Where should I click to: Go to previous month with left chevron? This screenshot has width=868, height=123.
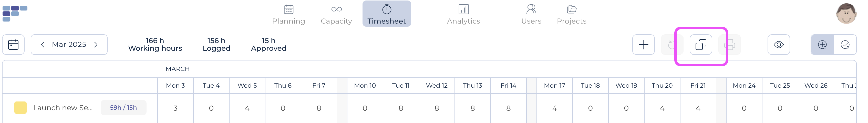point(43,45)
